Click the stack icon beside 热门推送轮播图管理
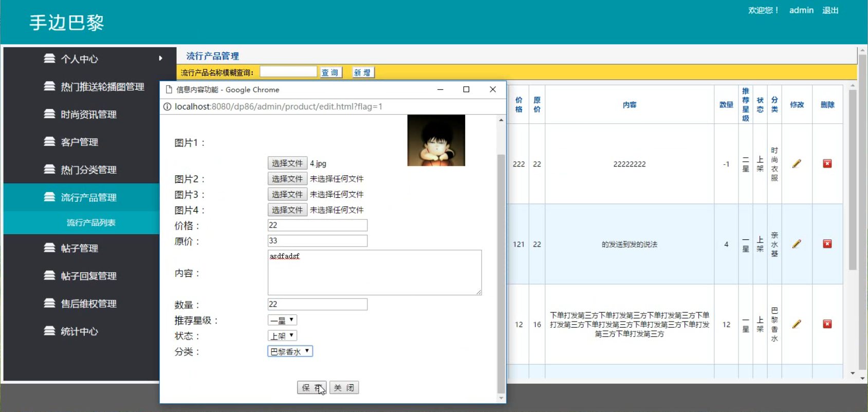868x412 pixels. pos(49,86)
